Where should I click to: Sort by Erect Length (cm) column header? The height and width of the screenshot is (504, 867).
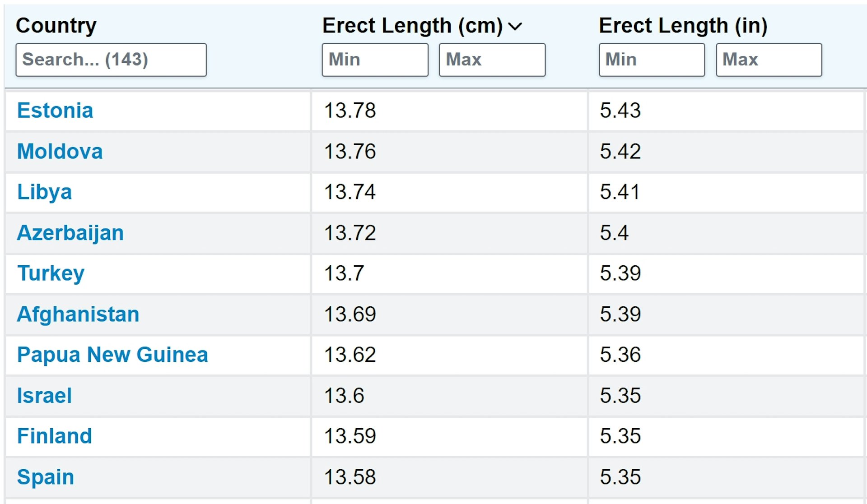[x=412, y=26]
